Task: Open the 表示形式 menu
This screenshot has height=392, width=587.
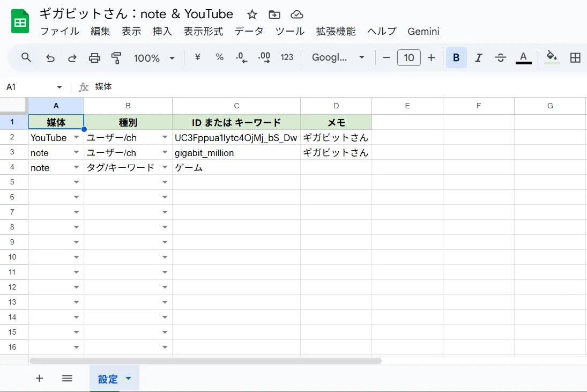Action: [203, 32]
